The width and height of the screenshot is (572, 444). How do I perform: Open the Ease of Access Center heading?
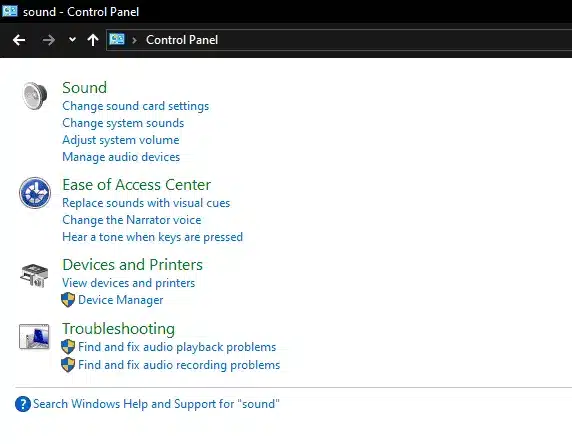(137, 185)
